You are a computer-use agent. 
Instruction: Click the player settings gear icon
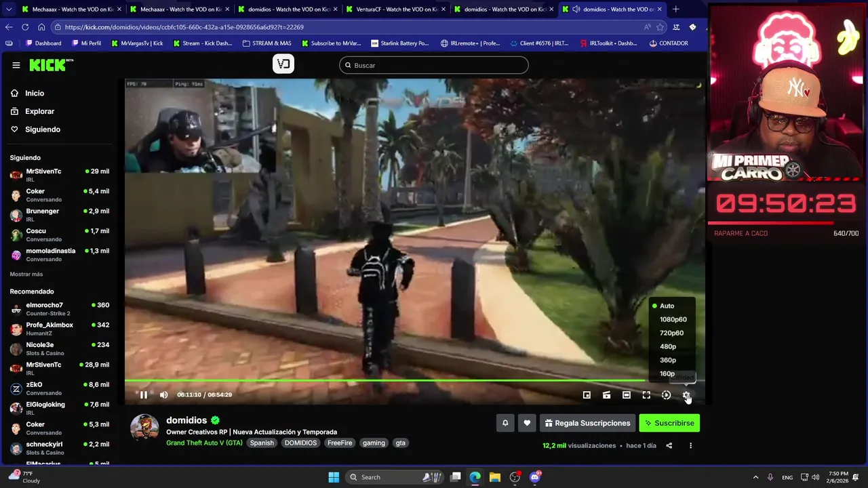686,394
